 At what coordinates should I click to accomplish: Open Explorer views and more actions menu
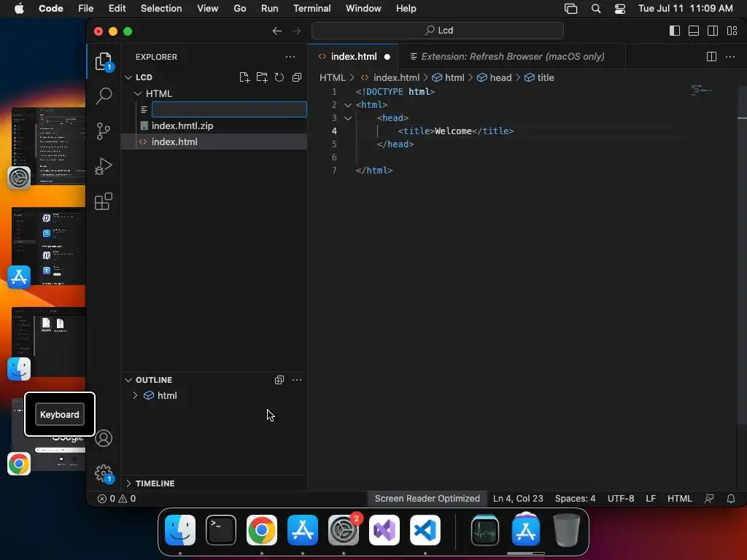click(290, 57)
